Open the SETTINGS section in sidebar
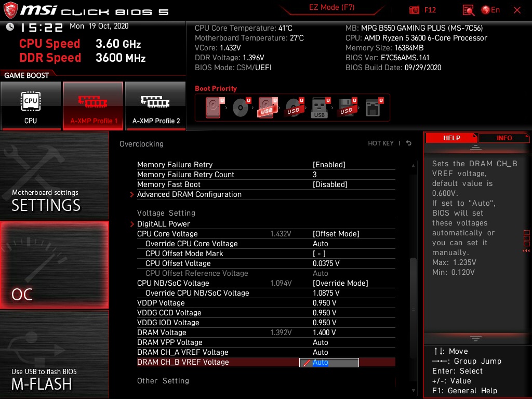Image resolution: width=532 pixels, height=399 pixels. tap(46, 205)
